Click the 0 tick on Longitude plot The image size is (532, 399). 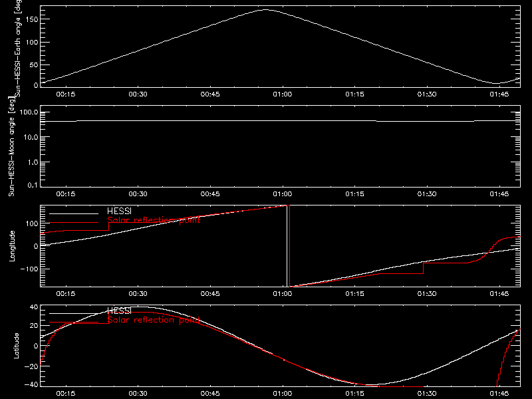37,246
